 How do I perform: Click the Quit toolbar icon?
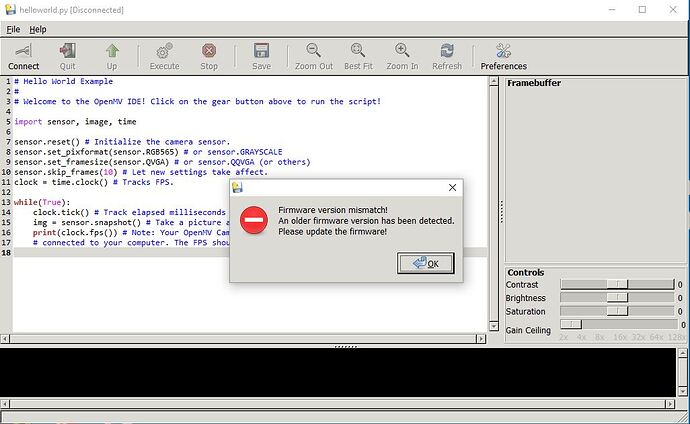pos(67,51)
